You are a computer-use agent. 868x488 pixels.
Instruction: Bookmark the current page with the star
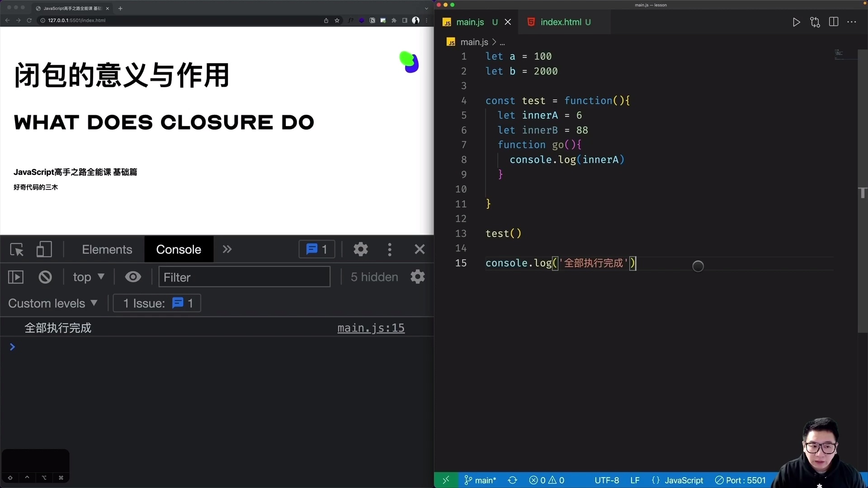337,20
